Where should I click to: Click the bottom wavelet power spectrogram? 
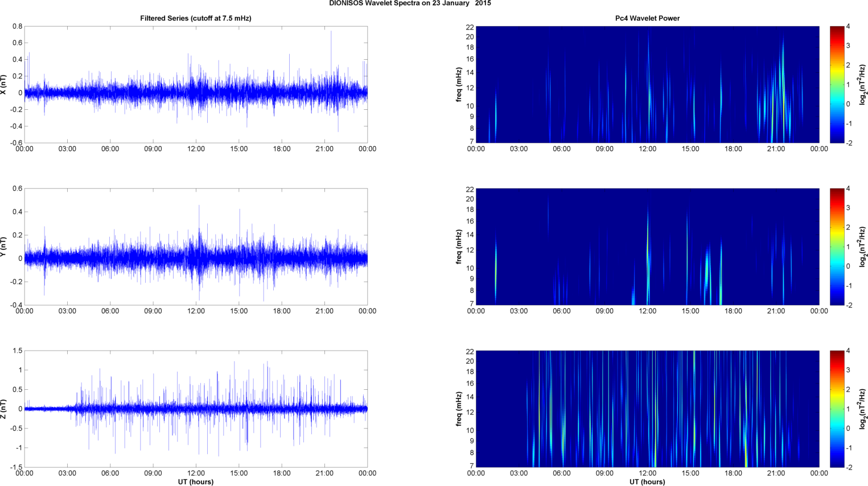[647, 409]
